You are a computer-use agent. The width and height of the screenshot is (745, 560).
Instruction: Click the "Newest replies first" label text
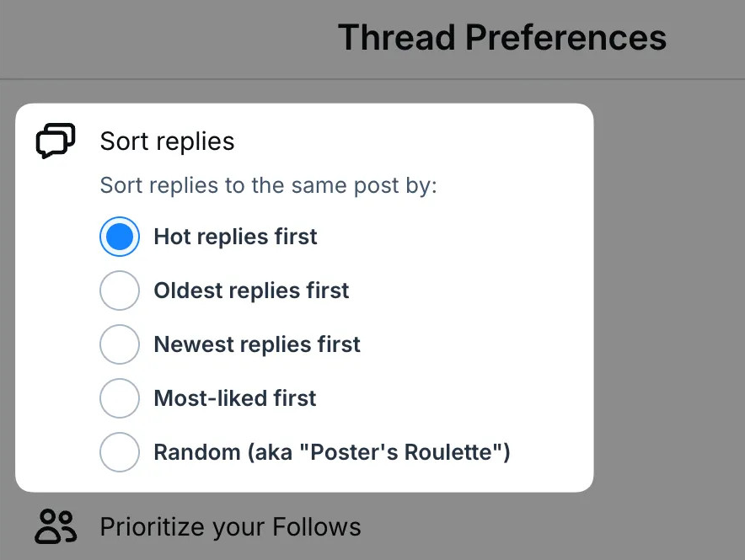257,344
